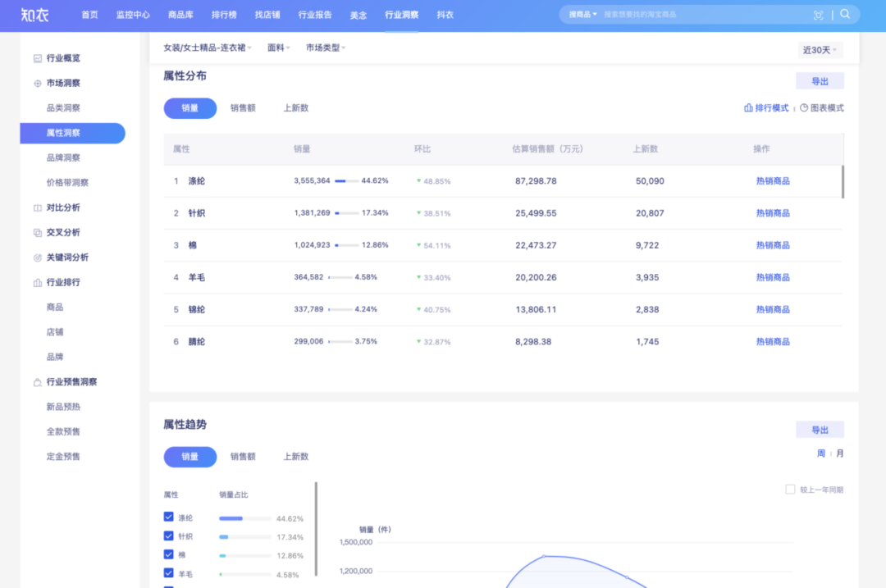886x588 pixels.
Task: Open the 近30天 date range dropdown
Action: click(820, 50)
